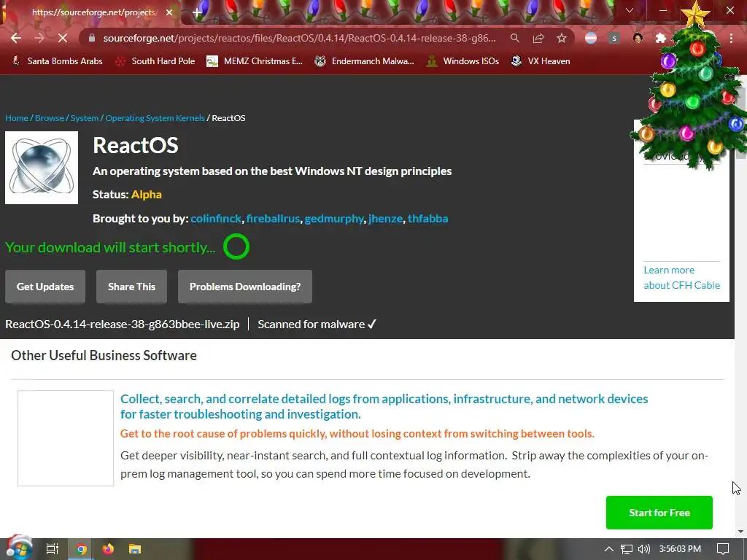Click the lock icon in address bar

point(92,38)
